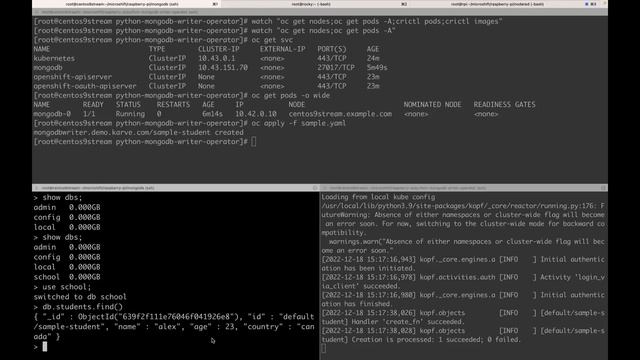Viewport: 640px width, 360px height.
Task: Click the 'school 0.000GB' database row
Action: tap(67, 277)
